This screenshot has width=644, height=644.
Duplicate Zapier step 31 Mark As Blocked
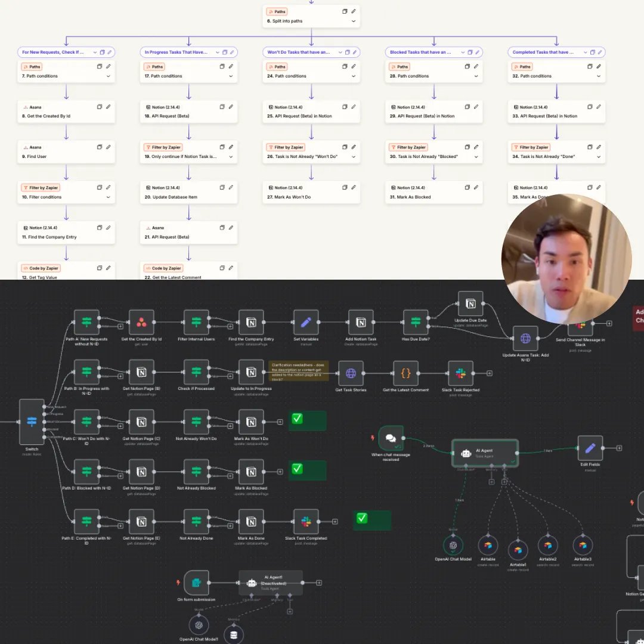pos(467,187)
